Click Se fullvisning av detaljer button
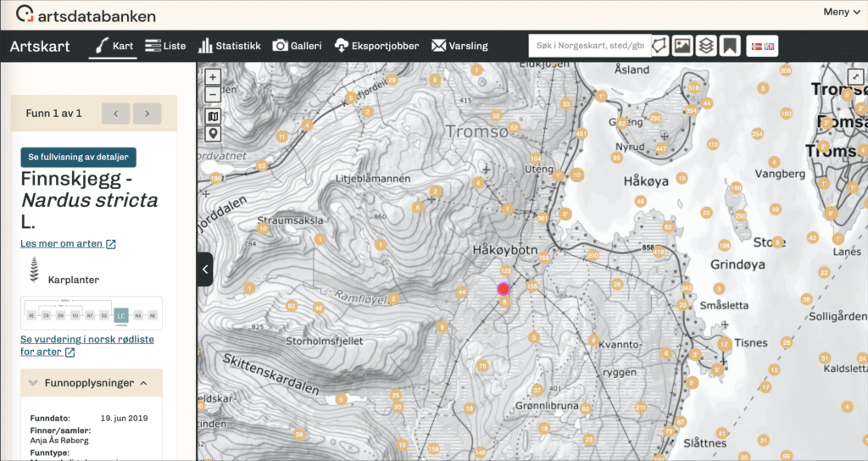 click(78, 157)
